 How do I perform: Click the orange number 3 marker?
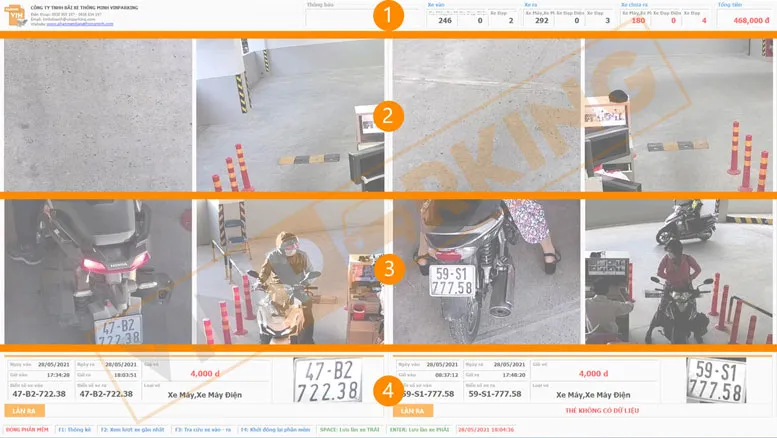[387, 268]
